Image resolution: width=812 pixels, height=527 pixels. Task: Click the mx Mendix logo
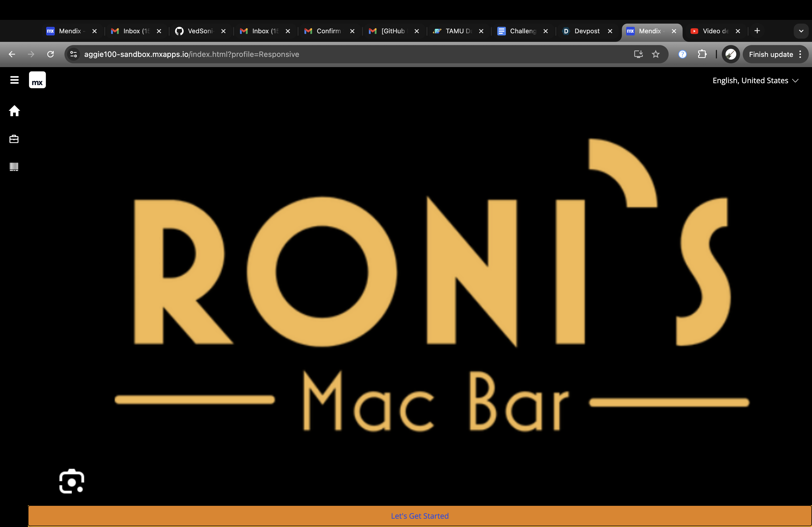(x=37, y=80)
